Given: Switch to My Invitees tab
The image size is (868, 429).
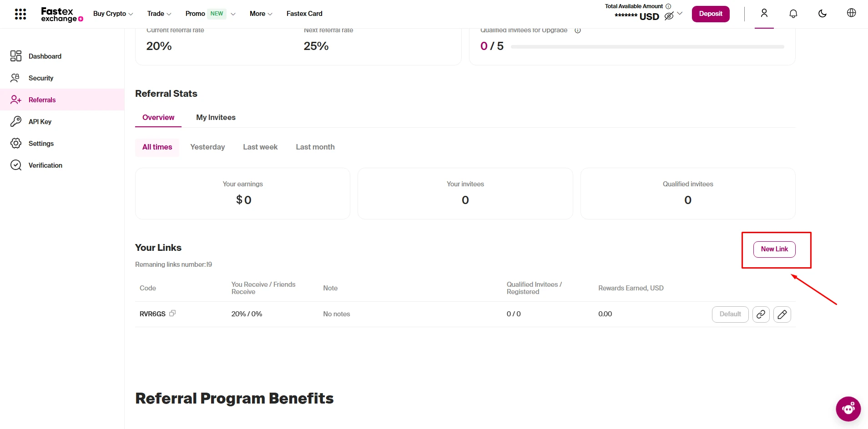Looking at the screenshot, I should [x=216, y=118].
